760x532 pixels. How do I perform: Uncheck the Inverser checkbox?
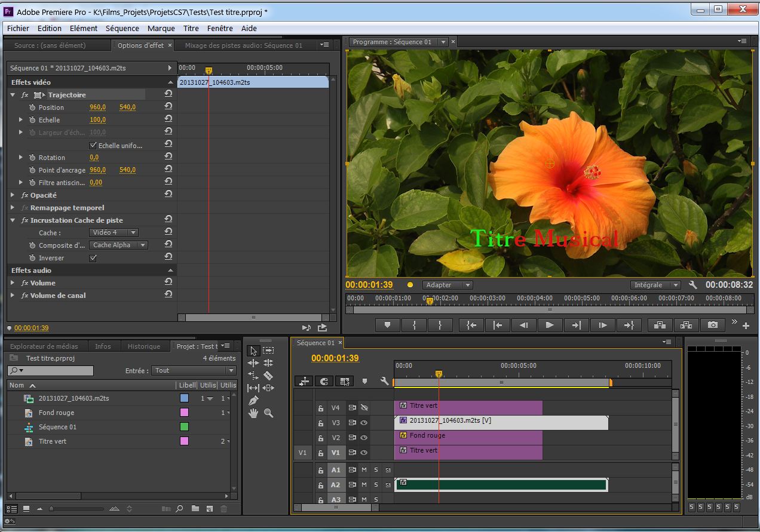(93, 258)
